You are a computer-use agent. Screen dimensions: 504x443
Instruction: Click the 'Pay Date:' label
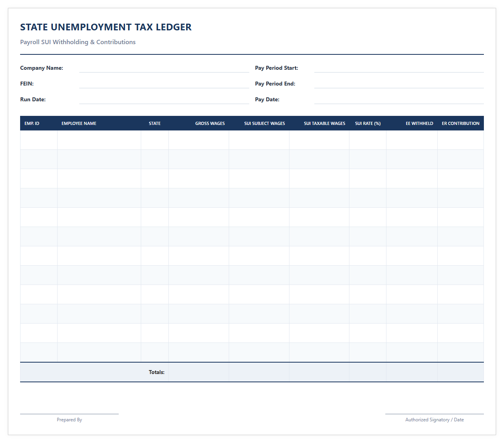267,99
